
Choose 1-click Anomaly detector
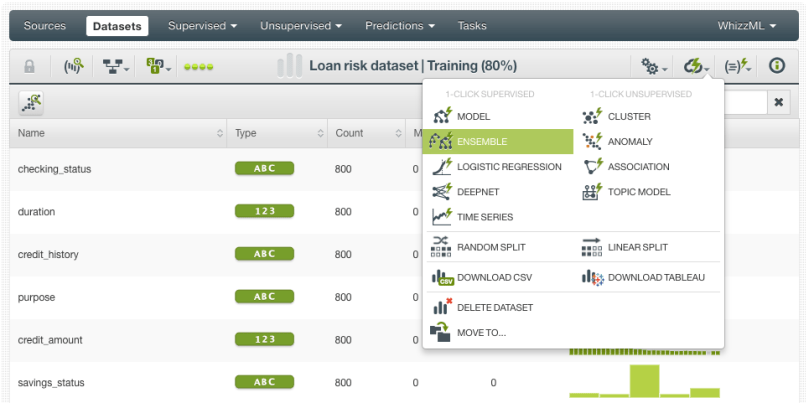click(x=629, y=142)
